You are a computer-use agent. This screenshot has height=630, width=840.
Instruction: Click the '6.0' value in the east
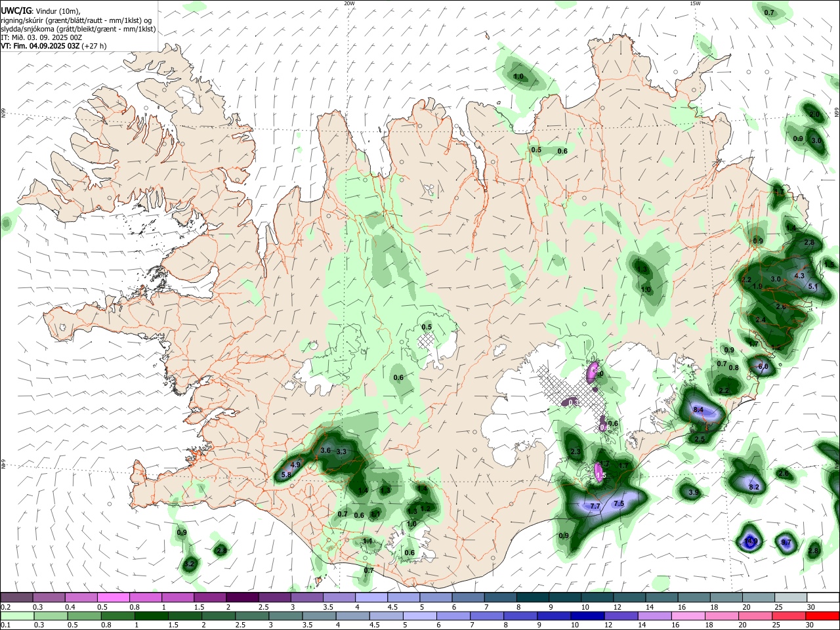763,366
